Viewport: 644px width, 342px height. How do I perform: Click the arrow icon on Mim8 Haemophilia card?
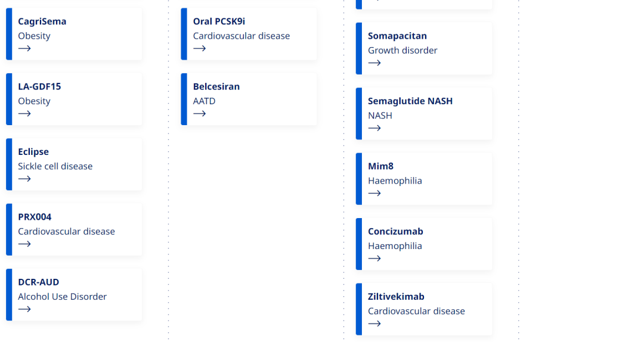point(374,194)
